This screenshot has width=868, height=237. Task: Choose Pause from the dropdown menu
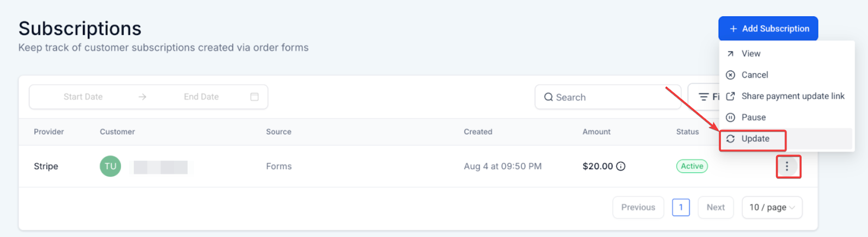pyautogui.click(x=754, y=118)
